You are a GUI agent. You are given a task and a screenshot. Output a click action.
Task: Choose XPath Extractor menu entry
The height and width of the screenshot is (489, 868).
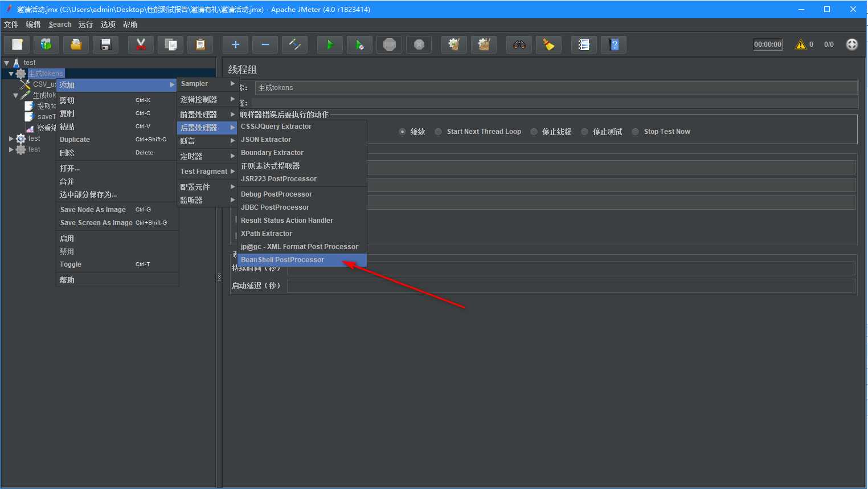(302, 234)
